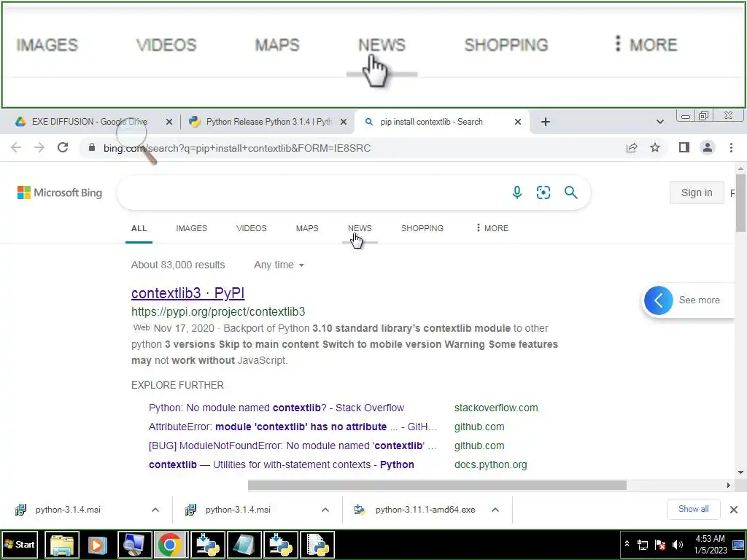The width and height of the screenshot is (747, 560).
Task: Select the IMAGES search tab
Action: (192, 228)
